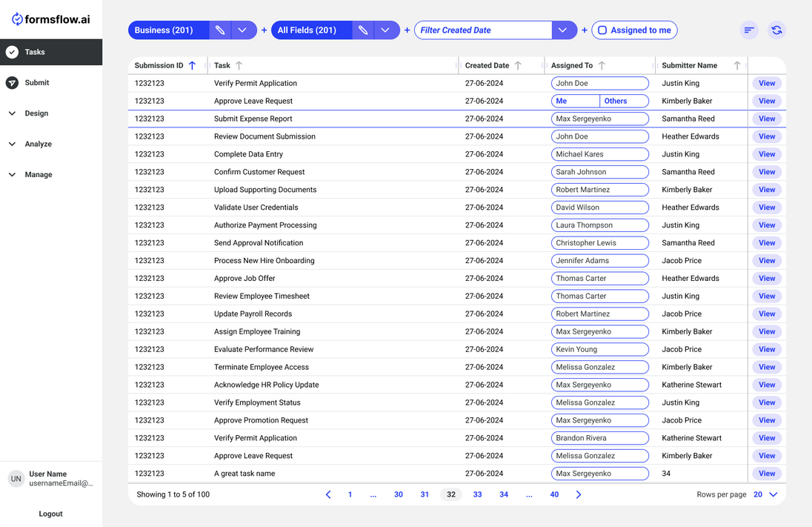This screenshot has width=812, height=527.
Task: Click task name Upload Supporting Documents
Action: click(x=265, y=190)
